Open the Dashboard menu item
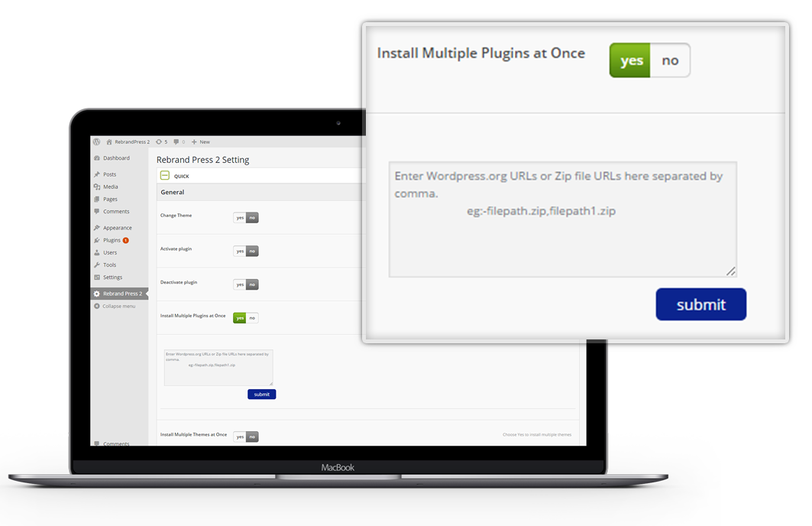This screenshot has height=526, width=812. tap(117, 158)
